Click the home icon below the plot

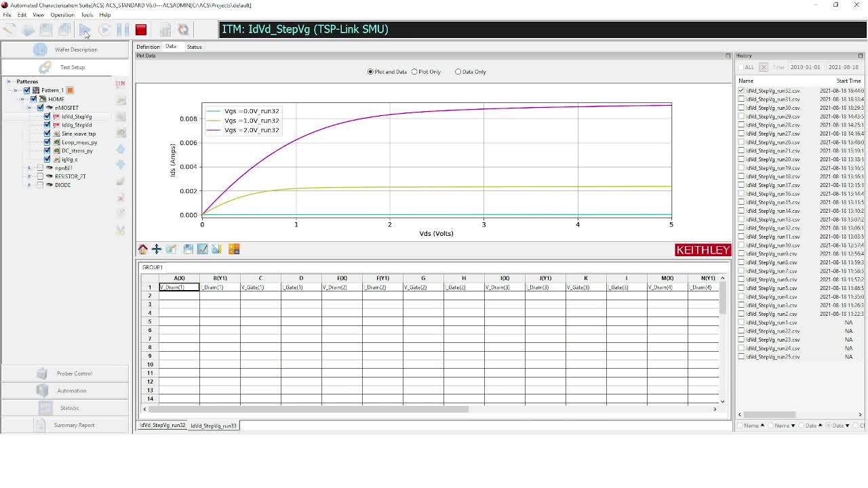(142, 249)
